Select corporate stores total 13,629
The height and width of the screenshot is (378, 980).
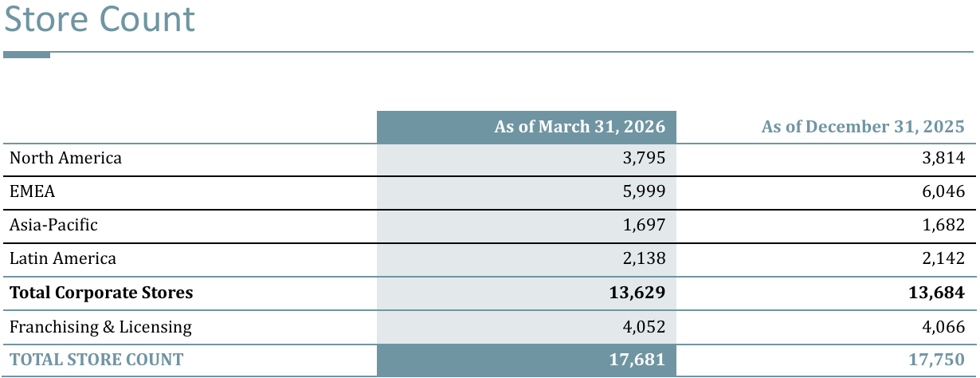pos(637,293)
